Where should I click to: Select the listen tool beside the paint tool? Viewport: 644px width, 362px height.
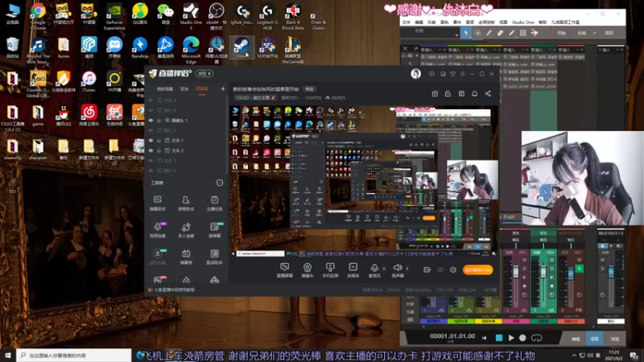[x=535, y=33]
